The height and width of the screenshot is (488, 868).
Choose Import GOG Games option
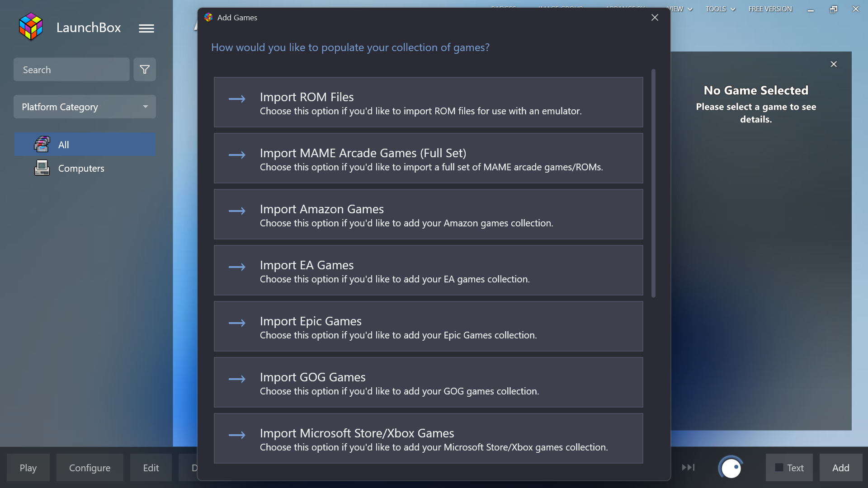[428, 382]
